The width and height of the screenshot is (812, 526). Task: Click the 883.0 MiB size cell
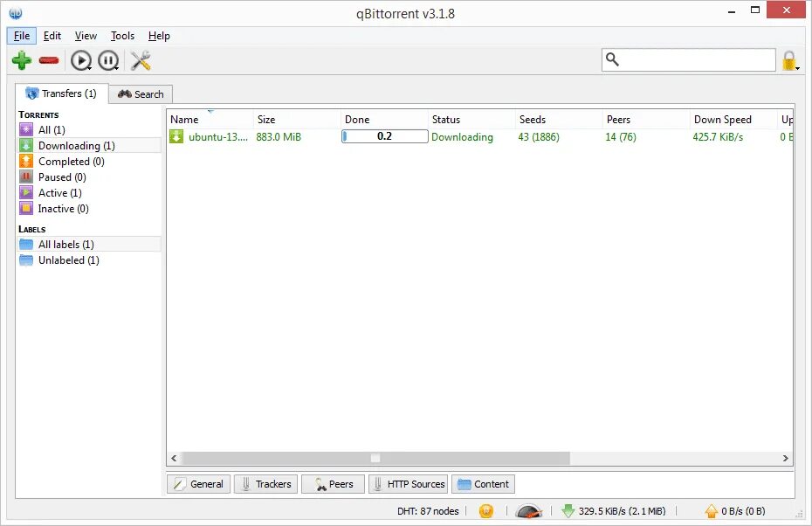(x=279, y=137)
